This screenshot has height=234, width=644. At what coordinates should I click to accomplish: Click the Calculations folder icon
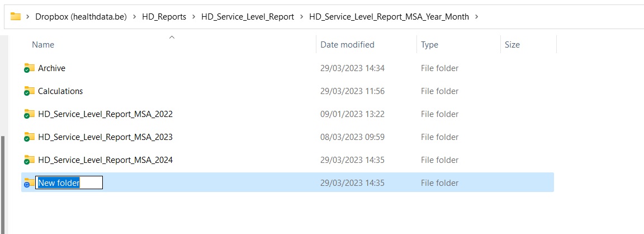[x=30, y=91]
